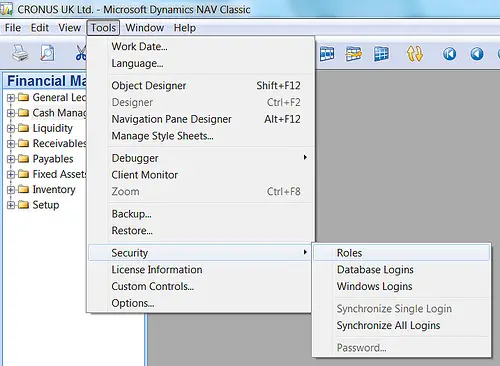Open the Window menu
Screen dimensions: 500x366
coord(145,28)
